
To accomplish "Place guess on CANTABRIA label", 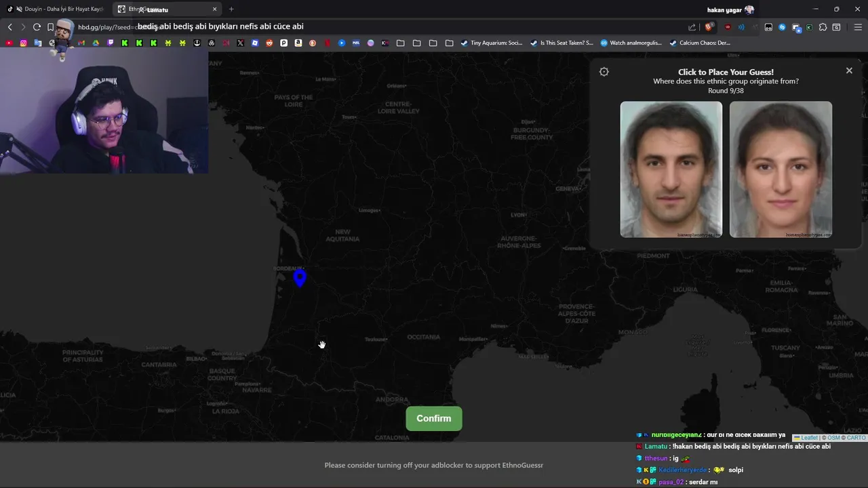I will (x=159, y=365).
